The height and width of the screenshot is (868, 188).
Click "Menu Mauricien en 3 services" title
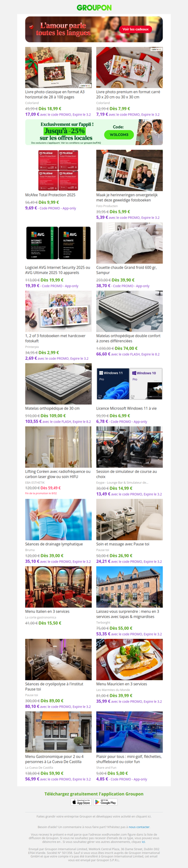(x=122, y=684)
